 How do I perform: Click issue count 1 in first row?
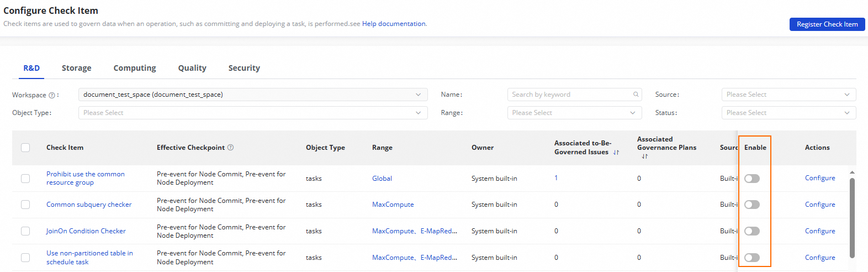[556, 178]
